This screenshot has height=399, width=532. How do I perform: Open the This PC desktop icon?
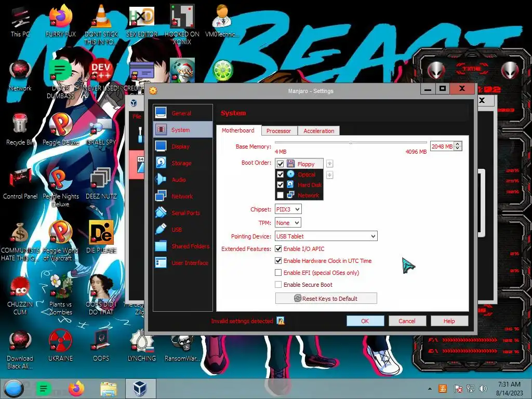(20, 21)
